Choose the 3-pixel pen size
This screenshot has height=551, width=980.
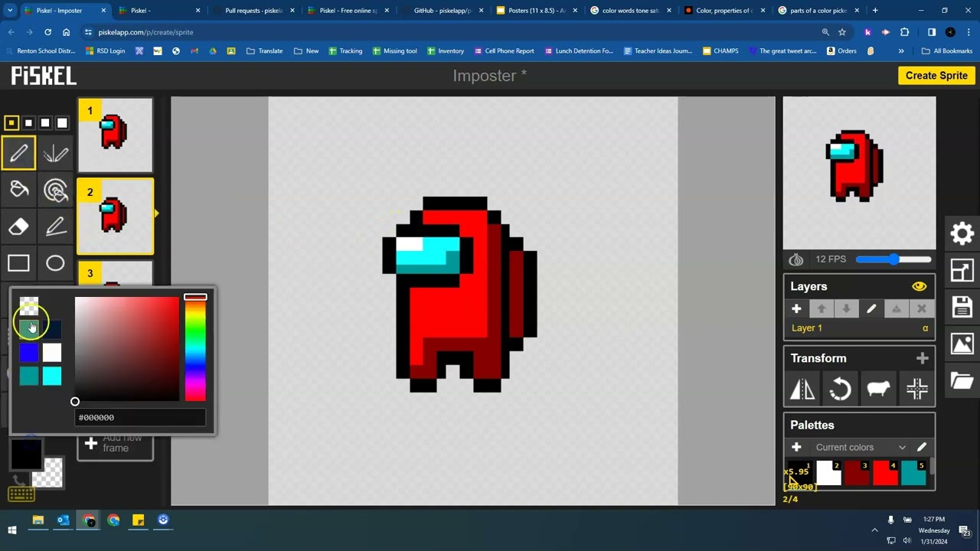(x=45, y=122)
